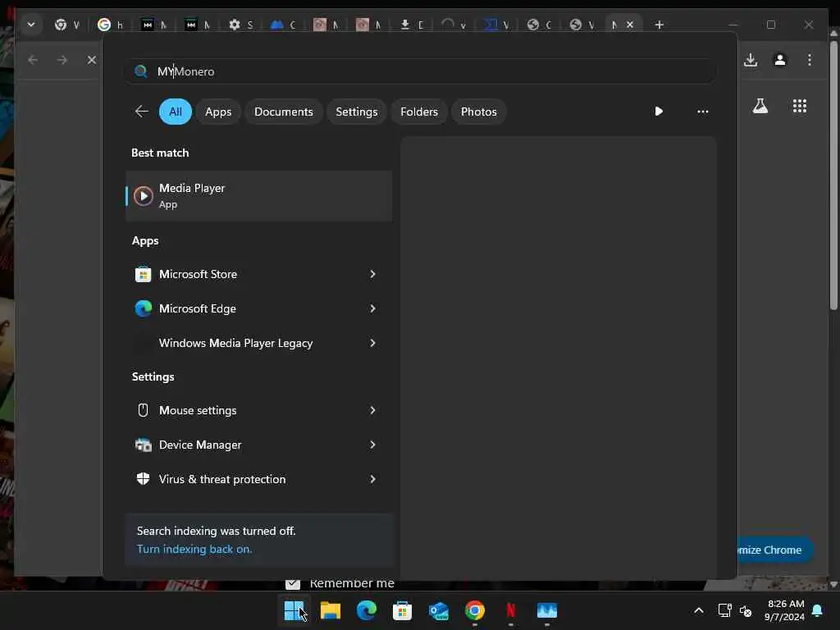840x630 pixels.
Task: Switch to Documents search filter
Action: [283, 112]
